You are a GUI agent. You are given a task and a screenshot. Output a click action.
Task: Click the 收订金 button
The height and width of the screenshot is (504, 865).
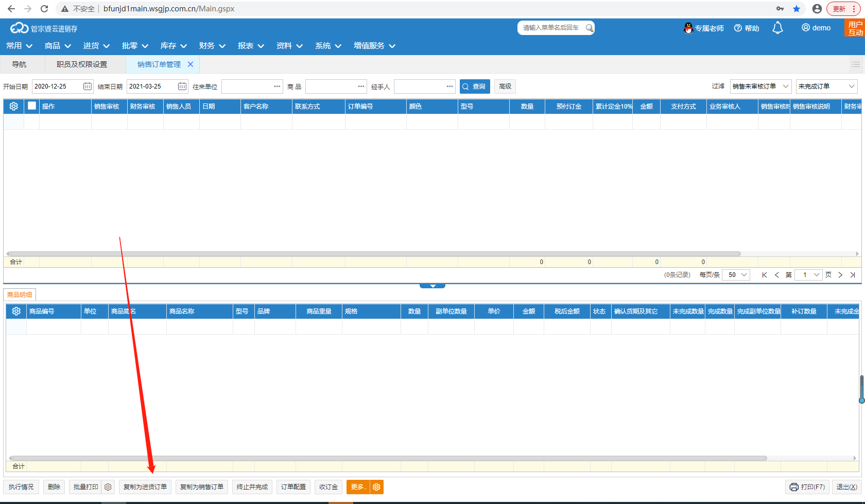[x=328, y=487]
